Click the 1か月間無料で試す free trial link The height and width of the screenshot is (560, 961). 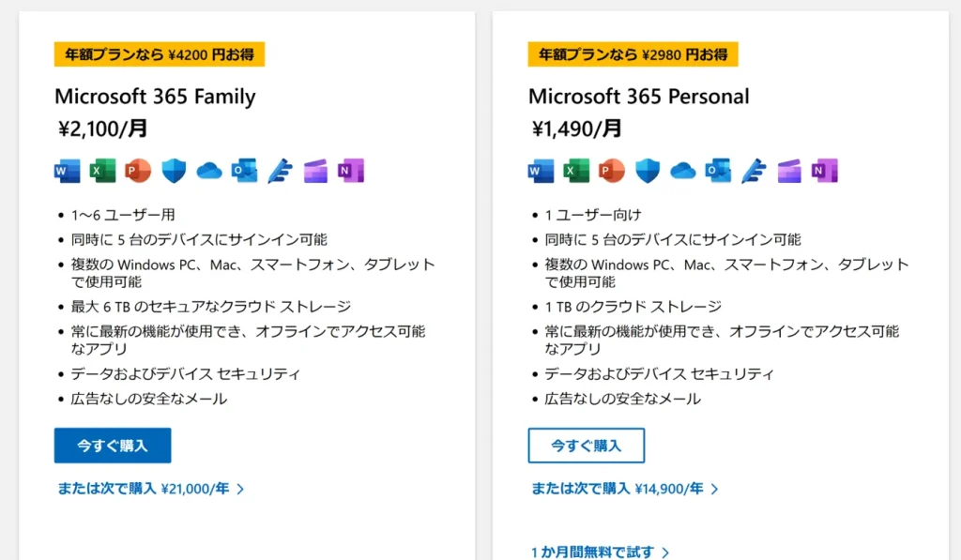600,552
